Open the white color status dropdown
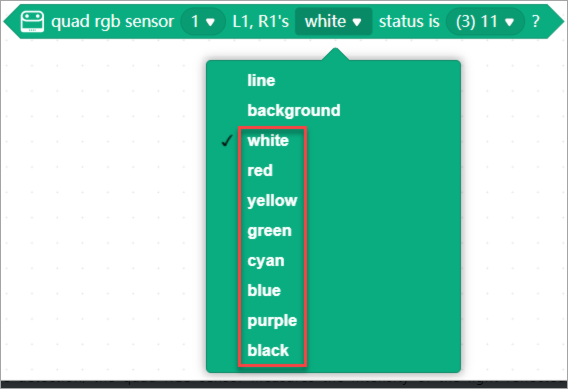The height and width of the screenshot is (389, 568). click(333, 22)
